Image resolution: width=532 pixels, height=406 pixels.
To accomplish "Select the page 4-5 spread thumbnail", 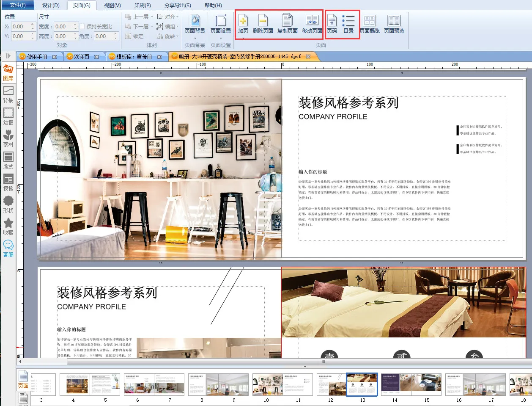I will click(89, 384).
